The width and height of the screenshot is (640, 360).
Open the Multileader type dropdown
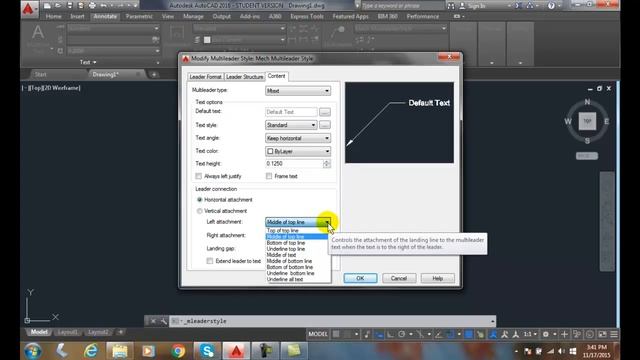(x=298, y=91)
